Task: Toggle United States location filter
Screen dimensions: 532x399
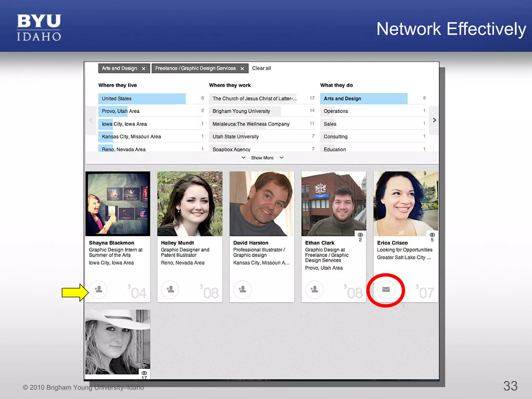Action: pos(151,98)
